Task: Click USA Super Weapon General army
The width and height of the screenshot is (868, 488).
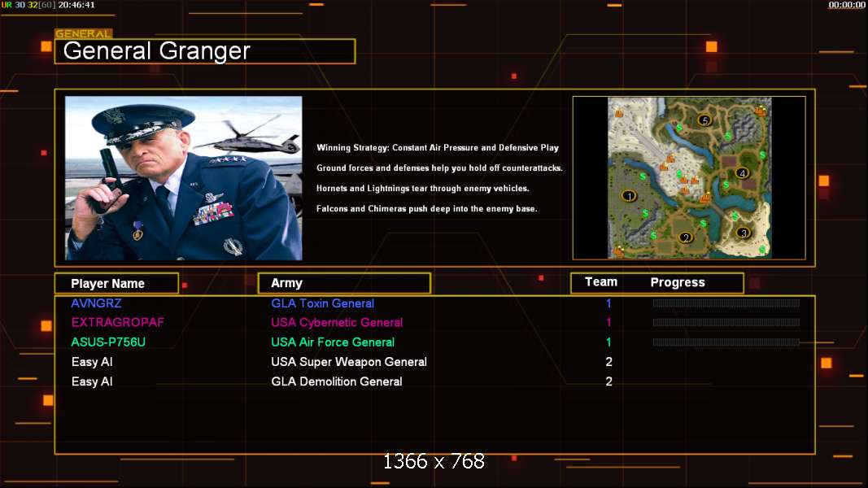Action: pyautogui.click(x=349, y=362)
